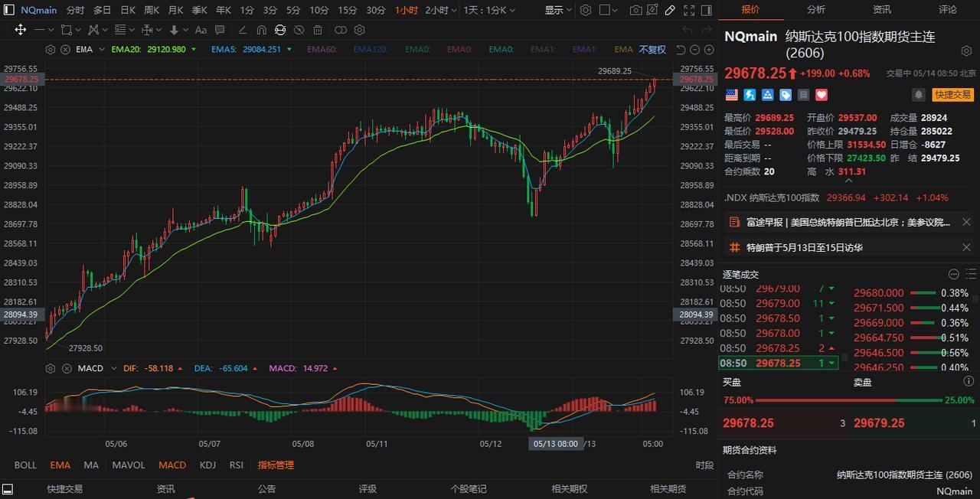Image resolution: width=980 pixels, height=499 pixels.
Task: Toggle fullscreen chart layout icon
Action: 689,10
